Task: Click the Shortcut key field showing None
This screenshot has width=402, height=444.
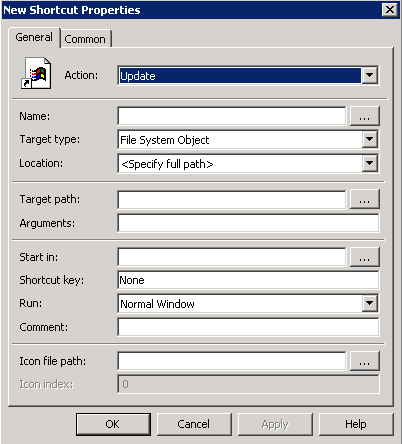Action: [248, 280]
